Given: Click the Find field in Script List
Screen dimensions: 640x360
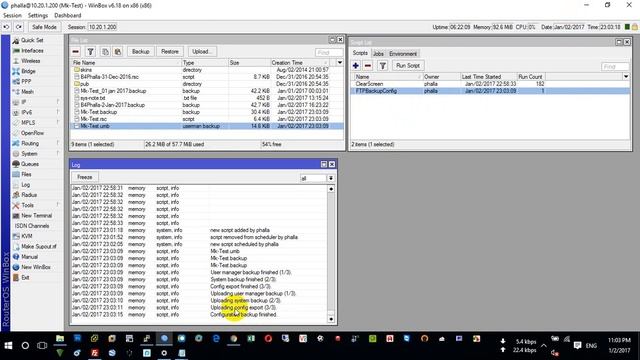Looking at the screenshot, I should [x=615, y=67].
